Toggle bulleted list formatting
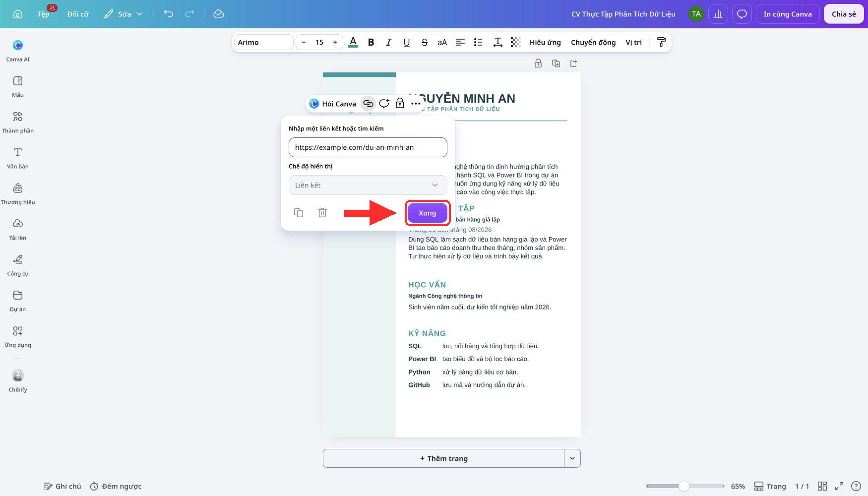The height and width of the screenshot is (496, 868). (478, 42)
